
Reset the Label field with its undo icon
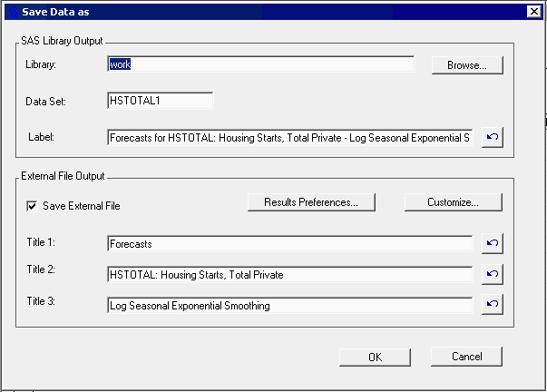491,139
